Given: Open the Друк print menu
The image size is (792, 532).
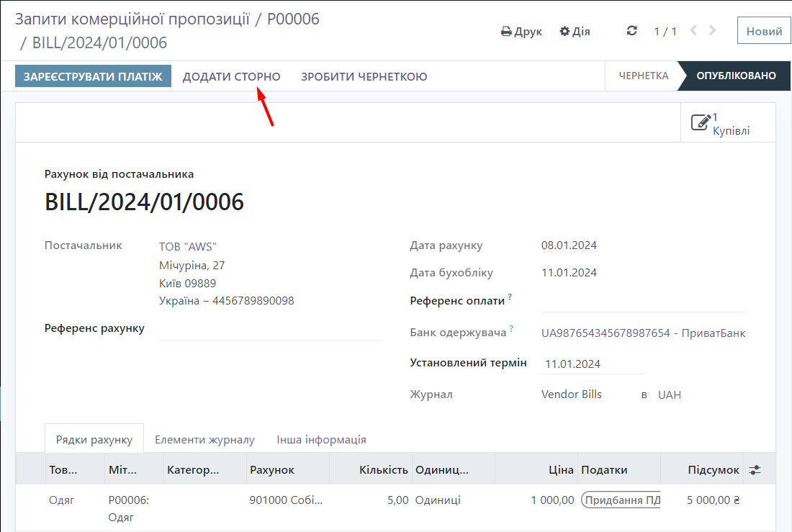Looking at the screenshot, I should point(521,32).
